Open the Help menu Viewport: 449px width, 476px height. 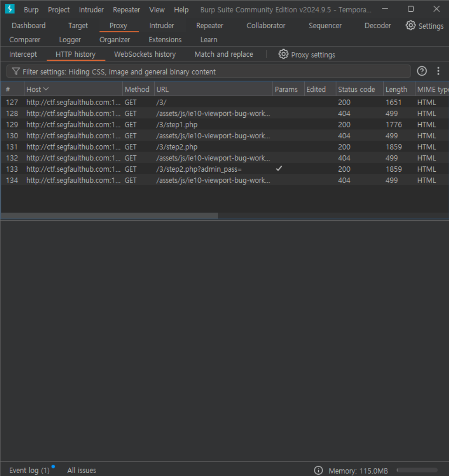[181, 10]
